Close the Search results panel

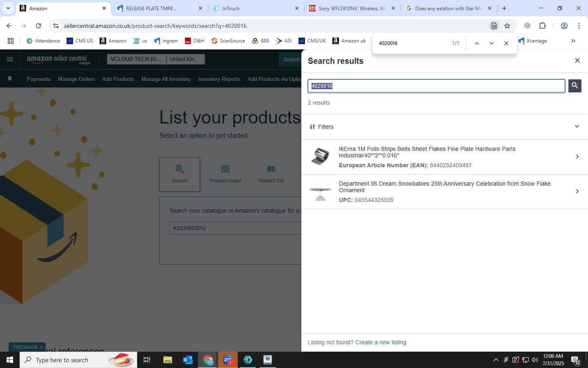click(577, 61)
